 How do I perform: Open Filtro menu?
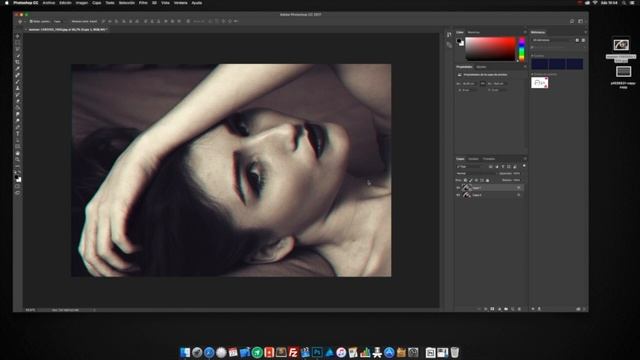[143, 3]
